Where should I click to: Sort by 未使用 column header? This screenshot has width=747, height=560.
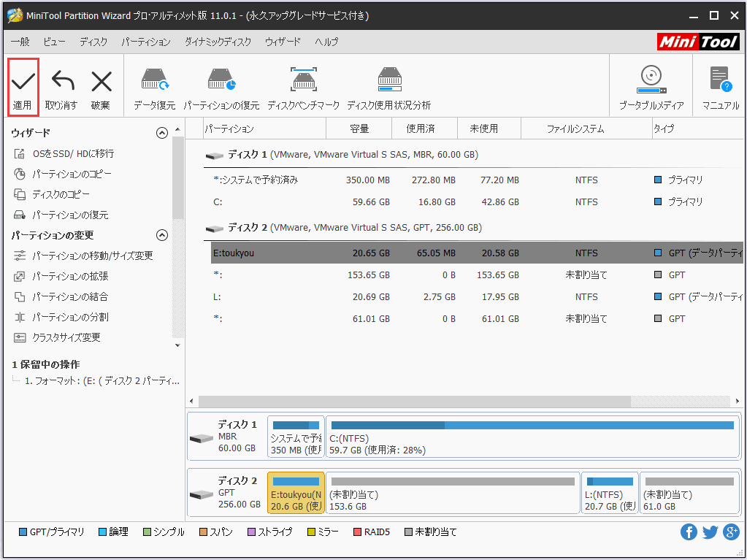coord(489,129)
